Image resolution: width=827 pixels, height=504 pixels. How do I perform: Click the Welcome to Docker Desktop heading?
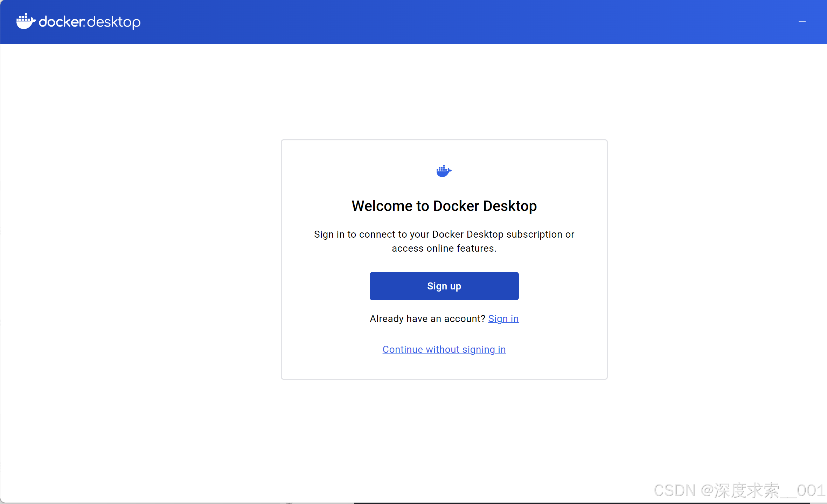[444, 206]
